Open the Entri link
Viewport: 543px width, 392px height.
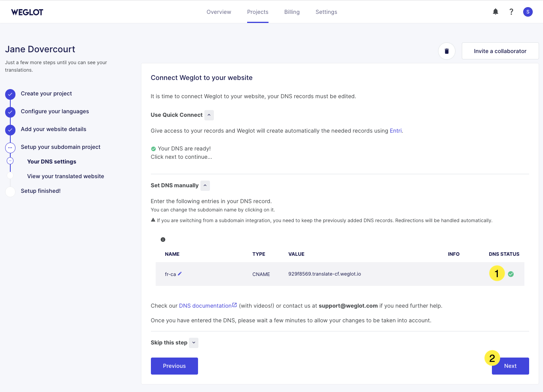click(396, 131)
